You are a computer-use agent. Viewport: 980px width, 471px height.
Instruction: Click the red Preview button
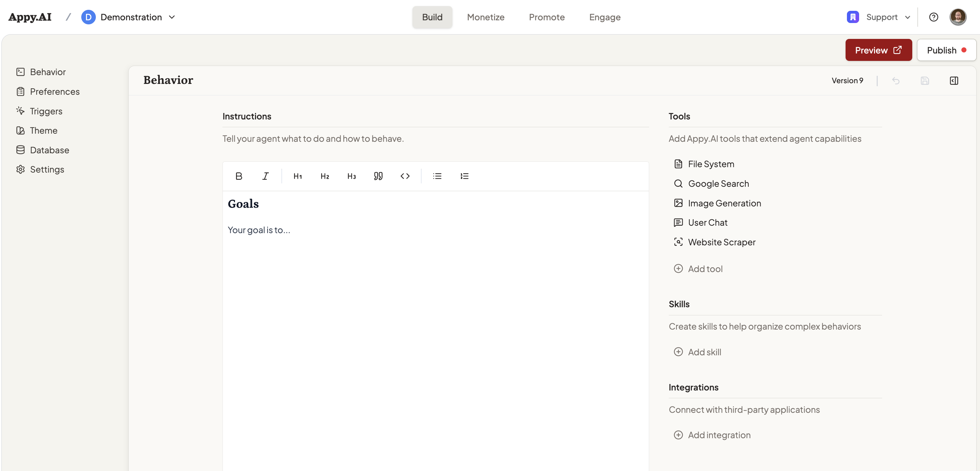(878, 50)
